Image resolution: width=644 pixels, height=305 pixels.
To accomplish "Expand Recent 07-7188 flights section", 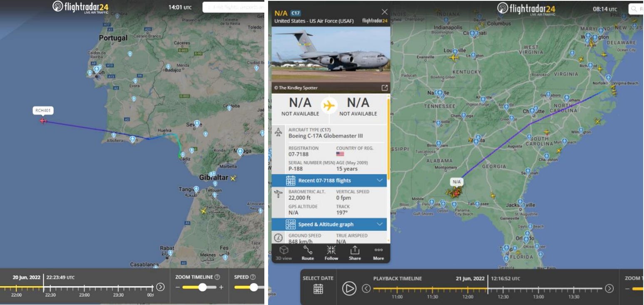I will coord(329,180).
